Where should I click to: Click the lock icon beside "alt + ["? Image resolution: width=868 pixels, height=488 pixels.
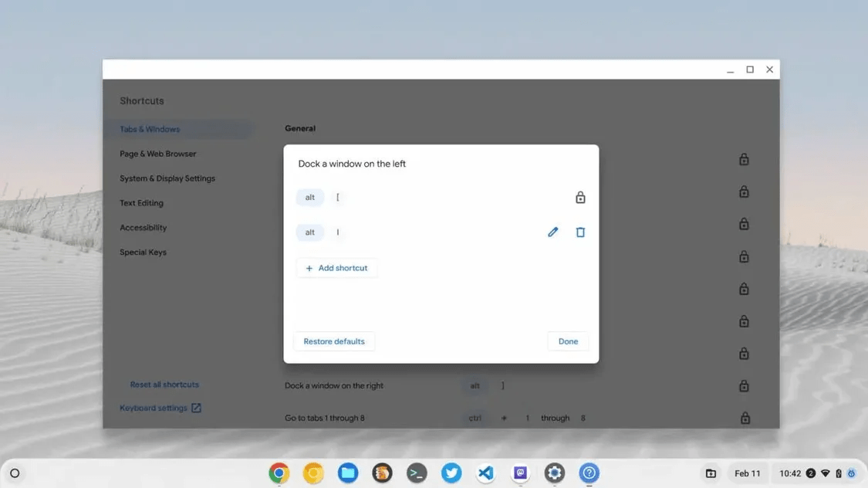(x=580, y=197)
